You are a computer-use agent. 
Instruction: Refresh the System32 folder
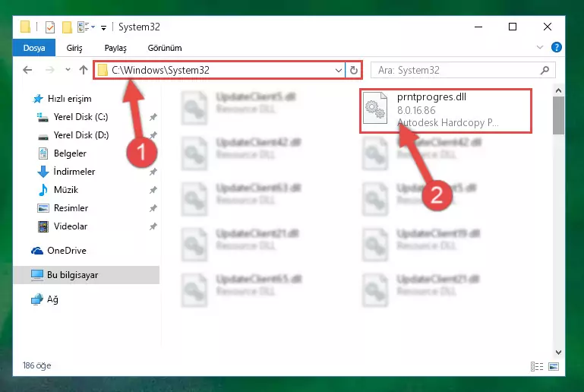point(354,70)
